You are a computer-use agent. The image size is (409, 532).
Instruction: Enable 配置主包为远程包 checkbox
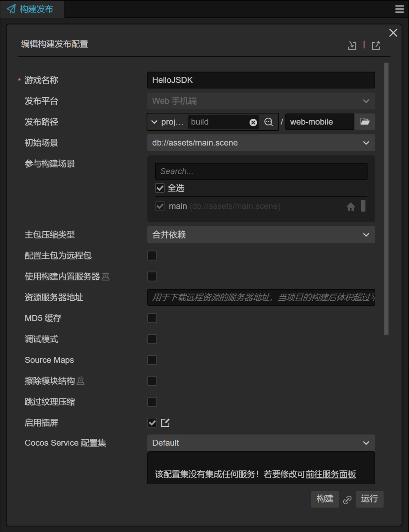tap(152, 256)
